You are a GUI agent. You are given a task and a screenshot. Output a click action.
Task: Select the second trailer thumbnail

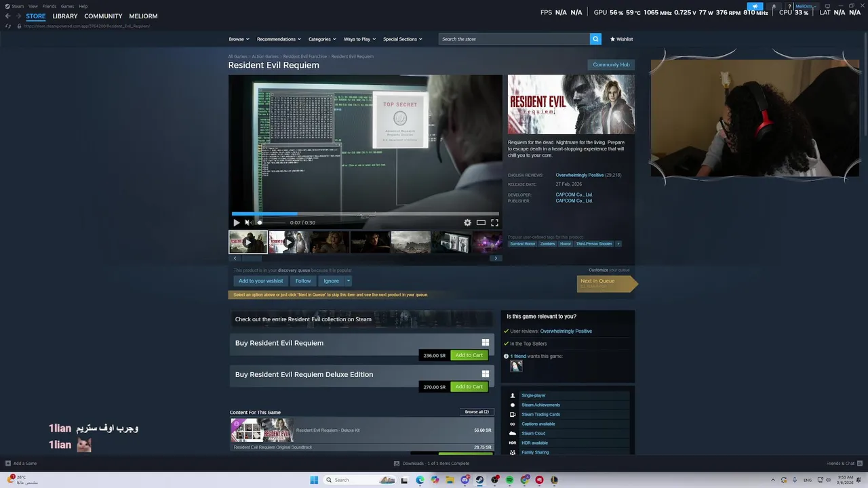click(288, 242)
